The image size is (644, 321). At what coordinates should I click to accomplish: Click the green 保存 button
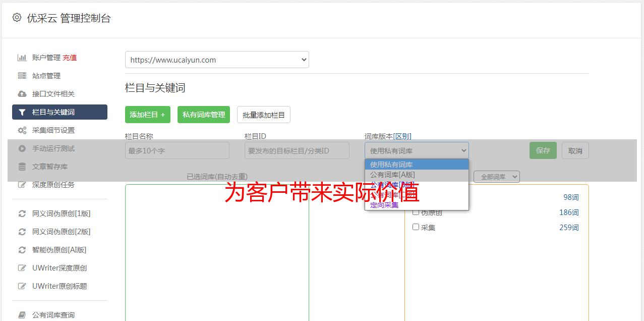[x=543, y=150]
